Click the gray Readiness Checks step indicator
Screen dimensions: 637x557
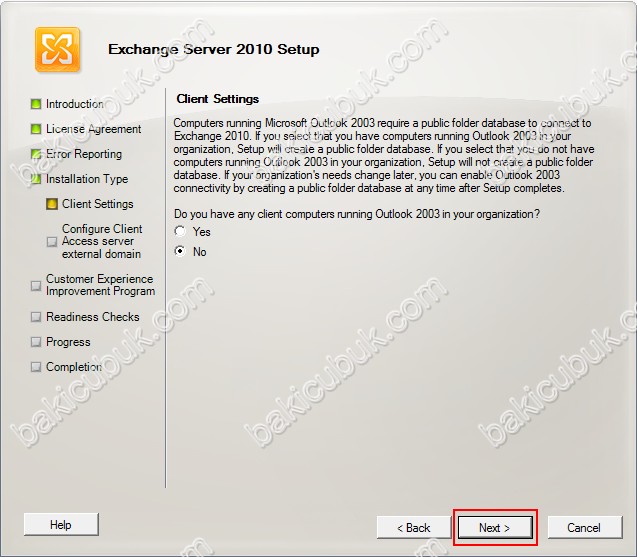click(36, 317)
